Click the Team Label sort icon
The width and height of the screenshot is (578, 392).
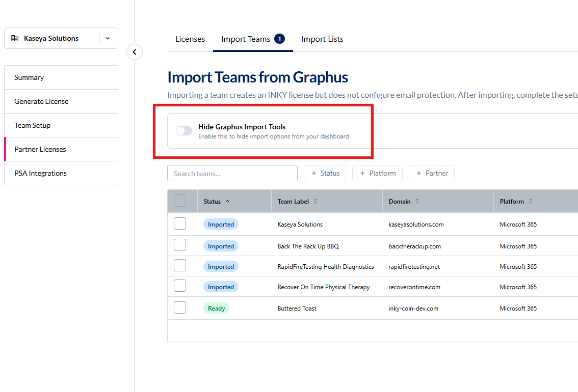[316, 202]
